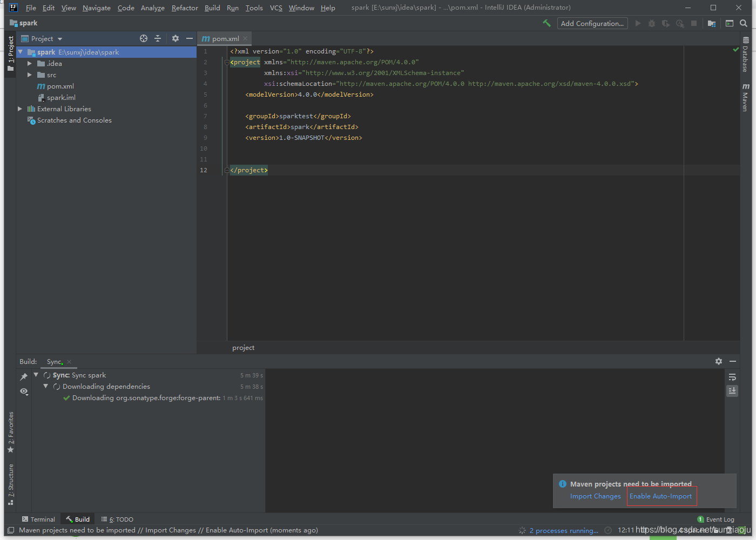Click Add Configuration button
Viewport: 756px width, 540px height.
tap(592, 23)
